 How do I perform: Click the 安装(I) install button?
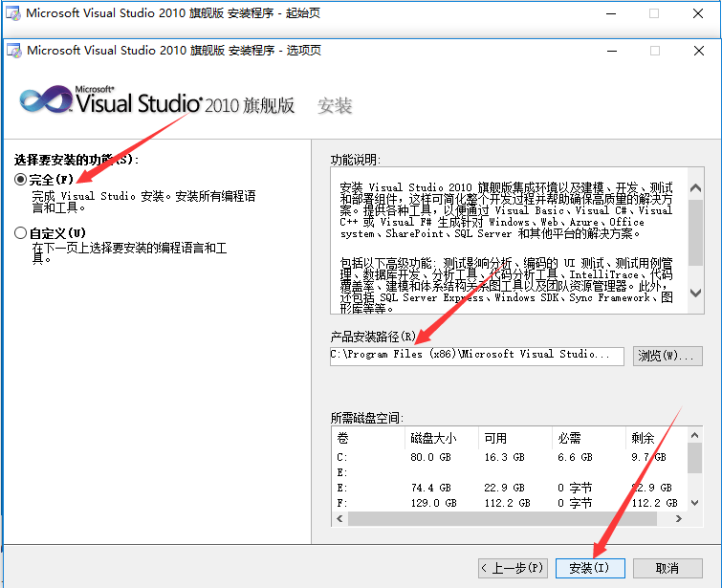pos(590,568)
